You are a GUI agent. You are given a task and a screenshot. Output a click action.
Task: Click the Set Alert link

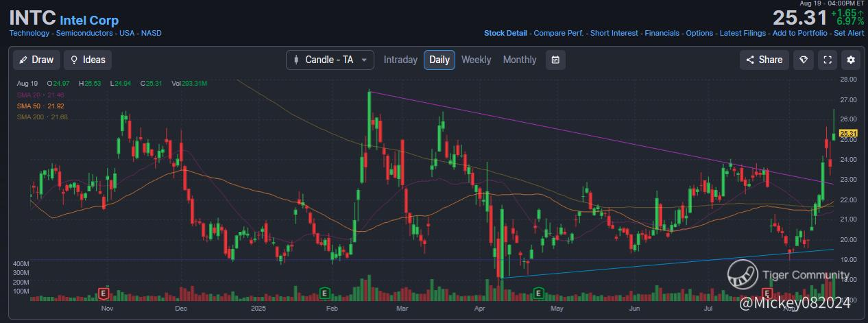coord(849,33)
